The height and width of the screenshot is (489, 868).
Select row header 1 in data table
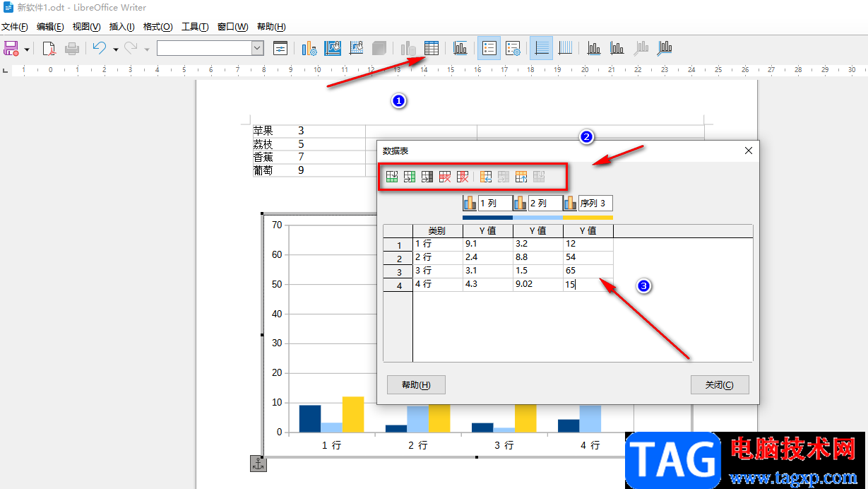pyautogui.click(x=398, y=245)
